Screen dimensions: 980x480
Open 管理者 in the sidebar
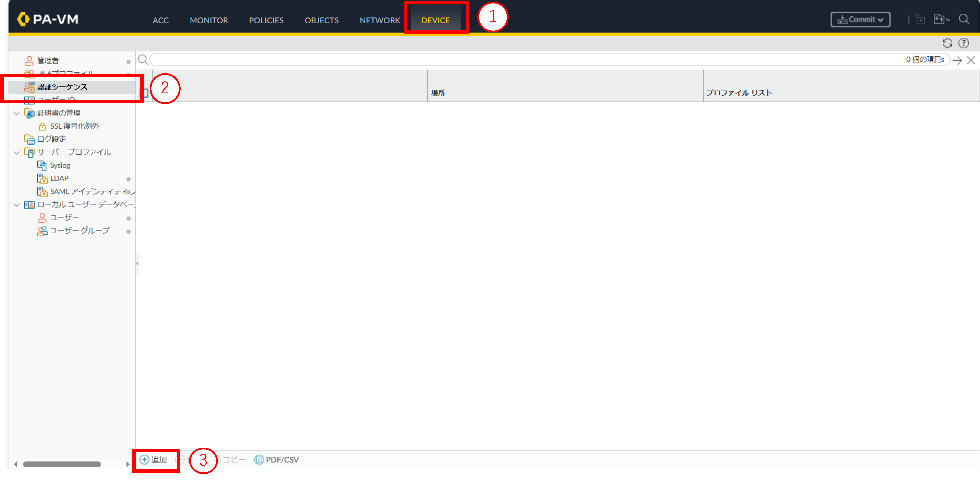pos(48,61)
